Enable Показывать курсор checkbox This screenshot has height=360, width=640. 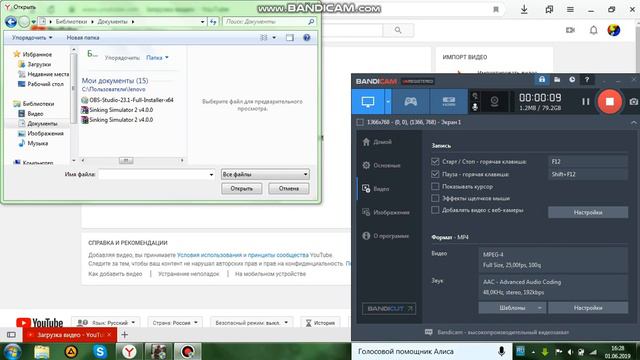(435, 187)
